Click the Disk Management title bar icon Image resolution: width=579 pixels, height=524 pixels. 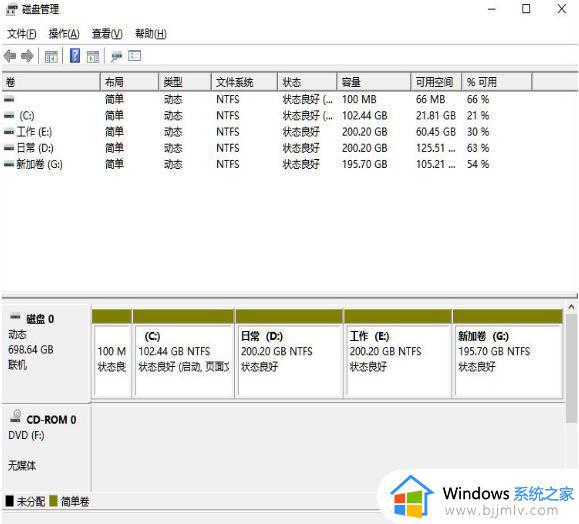pos(12,10)
